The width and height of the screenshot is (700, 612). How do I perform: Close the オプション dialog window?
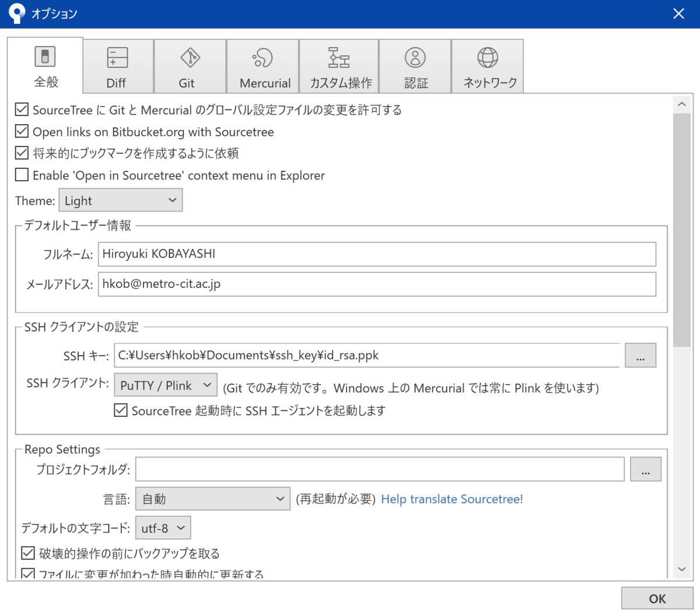pyautogui.click(x=678, y=13)
